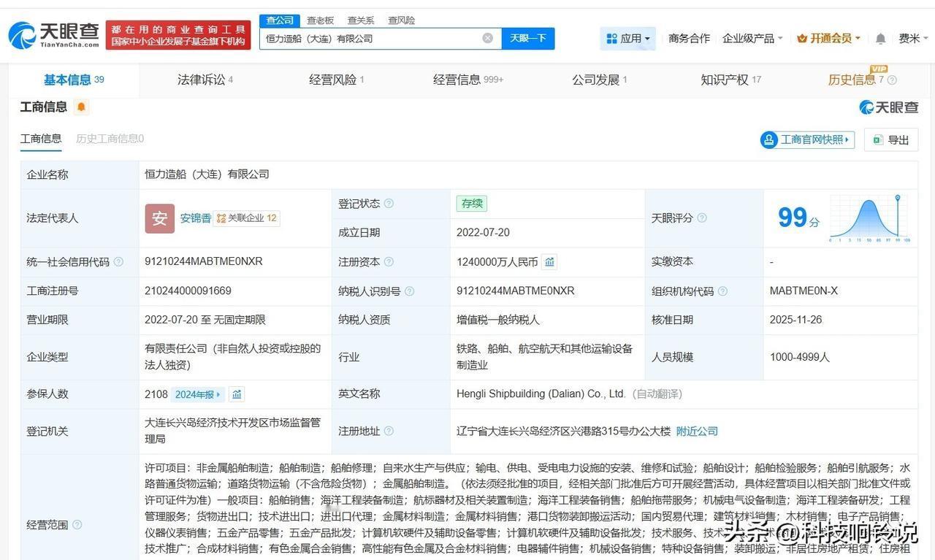The height and width of the screenshot is (560, 935).
Task: View 关联企业 12 related companies
Action: pos(247,218)
